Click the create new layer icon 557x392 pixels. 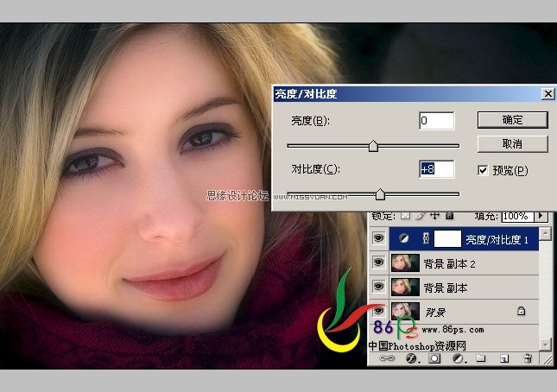[504, 358]
